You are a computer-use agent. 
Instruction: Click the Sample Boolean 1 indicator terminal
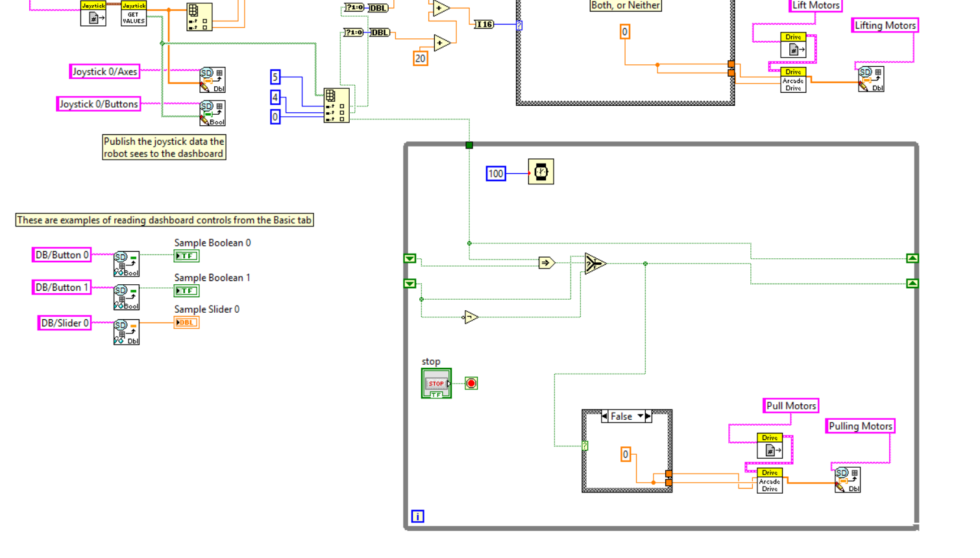186,291
